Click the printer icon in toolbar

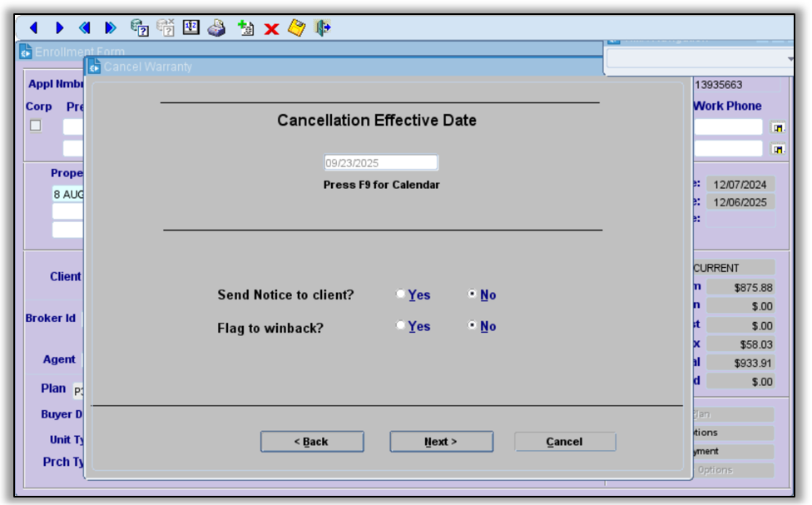coord(216,28)
